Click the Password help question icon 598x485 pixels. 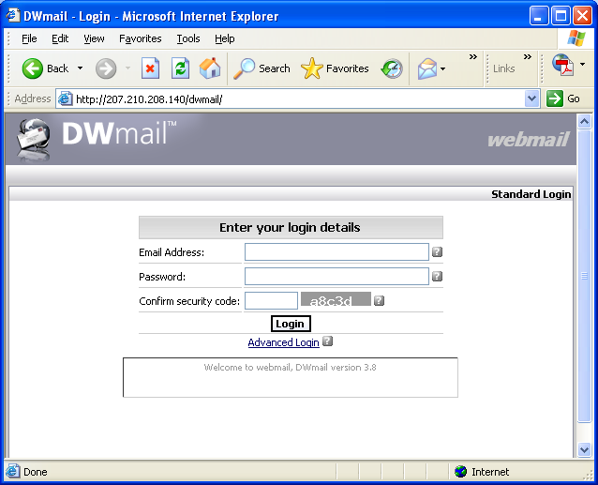tap(437, 276)
